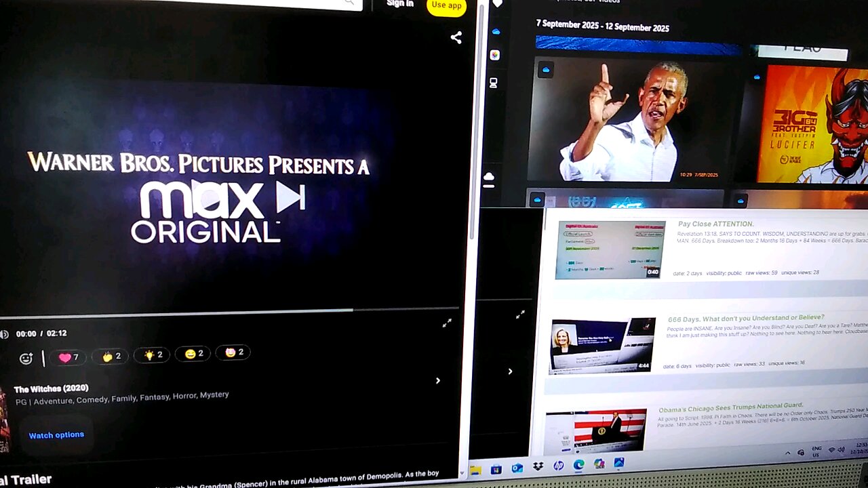Toggle the trailer volume speaker icon

pyautogui.click(x=4, y=334)
